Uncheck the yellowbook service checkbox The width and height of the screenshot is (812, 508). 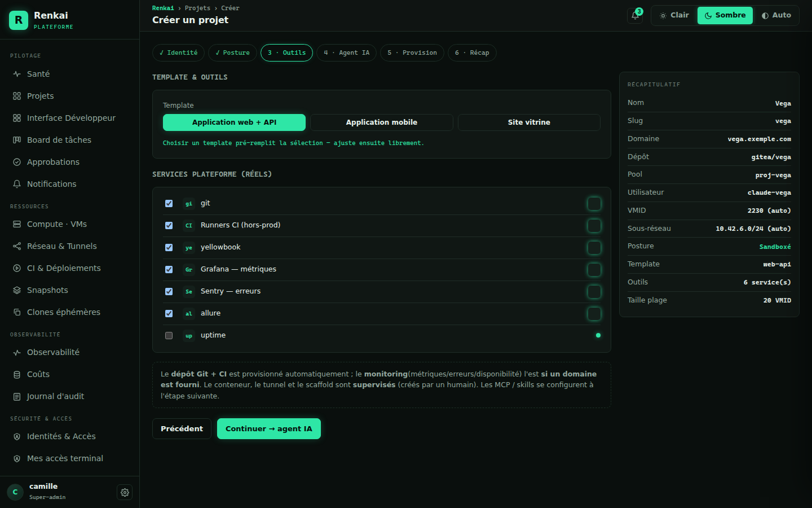pyautogui.click(x=169, y=247)
